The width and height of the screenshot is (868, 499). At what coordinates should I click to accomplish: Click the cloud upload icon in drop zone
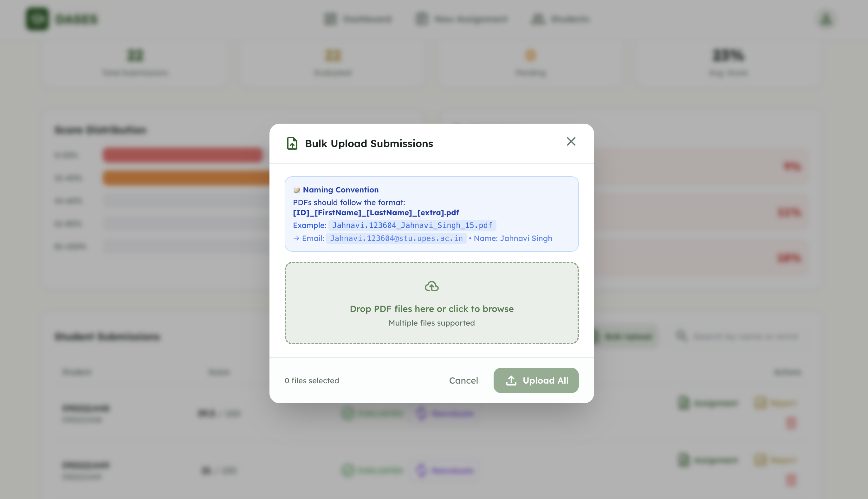[431, 286]
